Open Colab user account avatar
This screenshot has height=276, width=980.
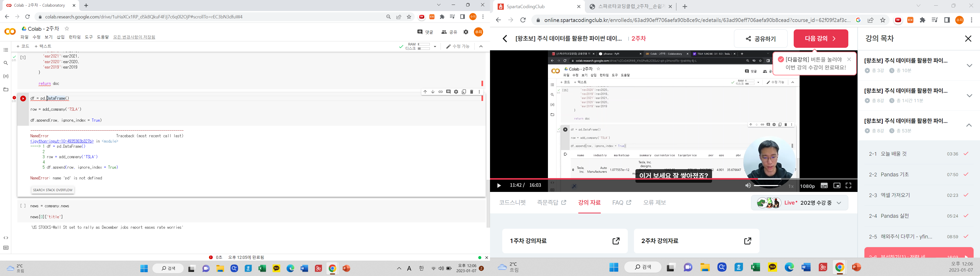pyautogui.click(x=479, y=32)
